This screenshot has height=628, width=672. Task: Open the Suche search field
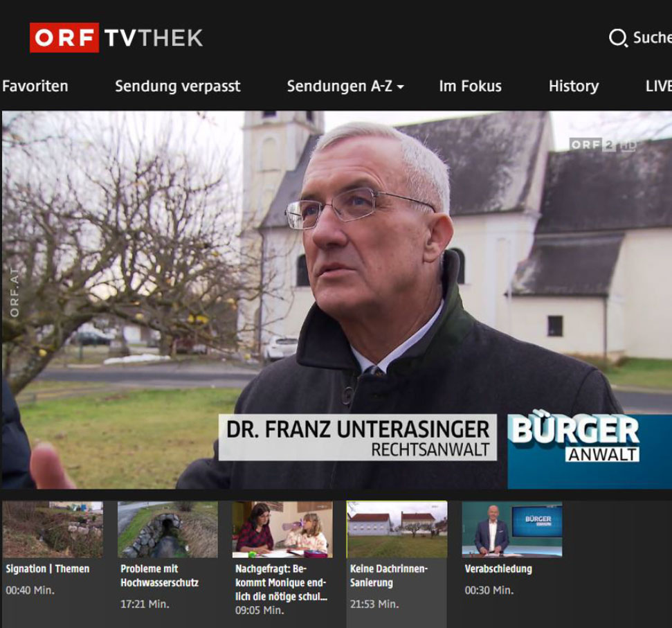(651, 37)
